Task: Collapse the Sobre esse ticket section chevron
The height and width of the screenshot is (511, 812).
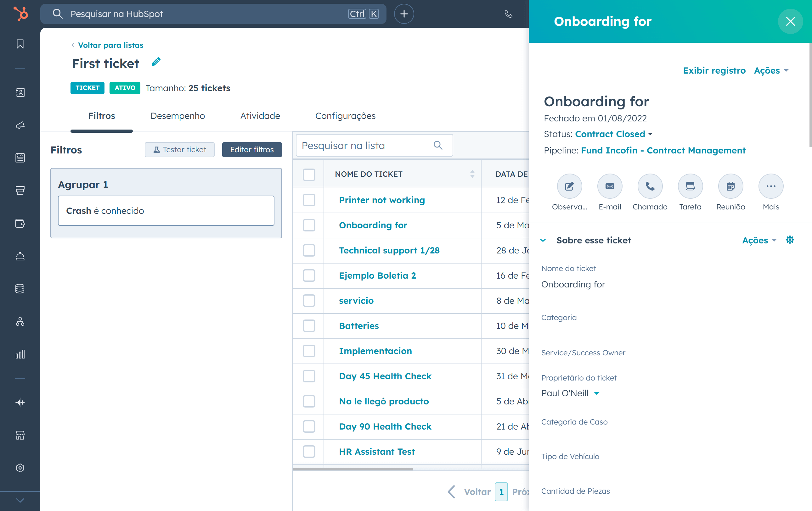Action: coord(543,240)
